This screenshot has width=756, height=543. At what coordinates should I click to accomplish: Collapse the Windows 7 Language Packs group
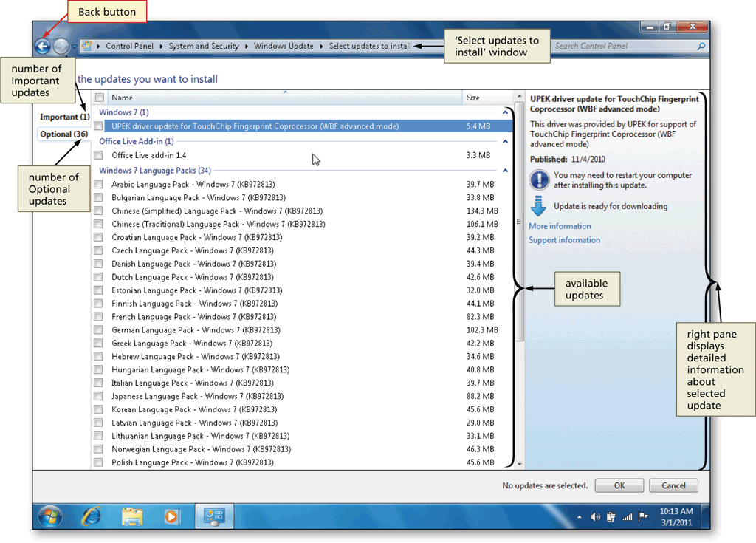click(x=505, y=171)
